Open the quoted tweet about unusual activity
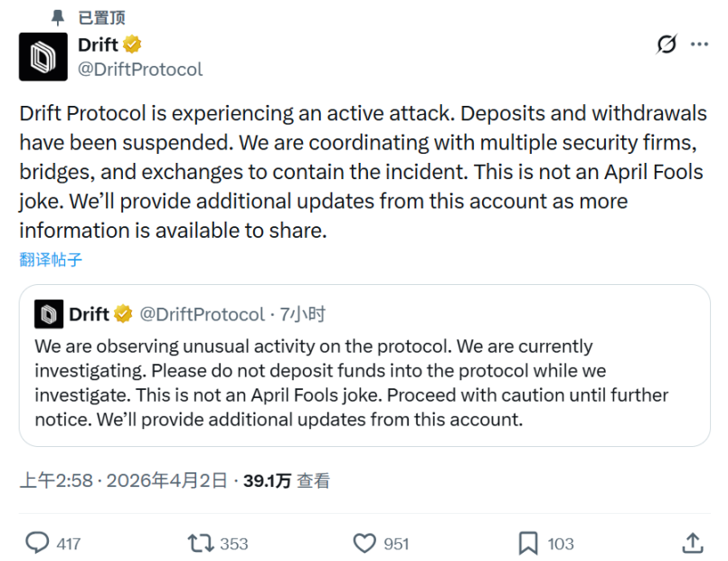 (362, 383)
